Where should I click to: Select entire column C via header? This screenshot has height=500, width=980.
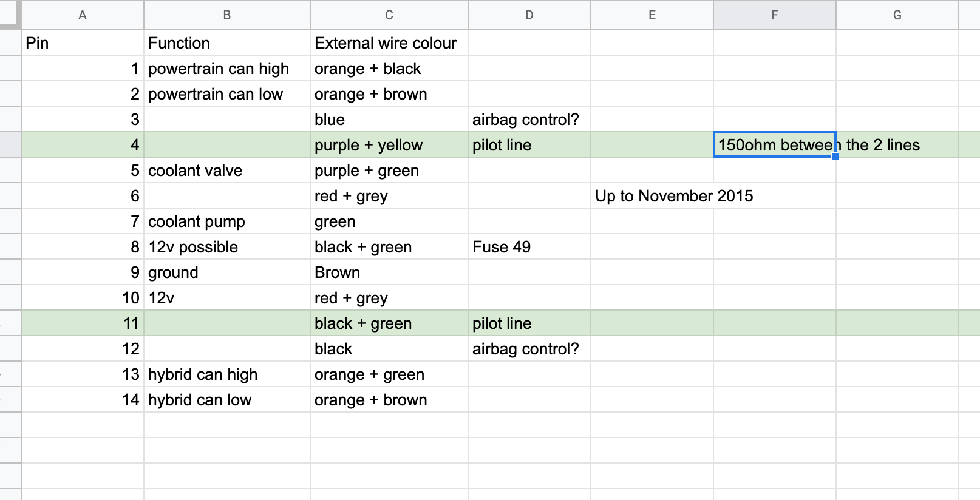pos(389,15)
